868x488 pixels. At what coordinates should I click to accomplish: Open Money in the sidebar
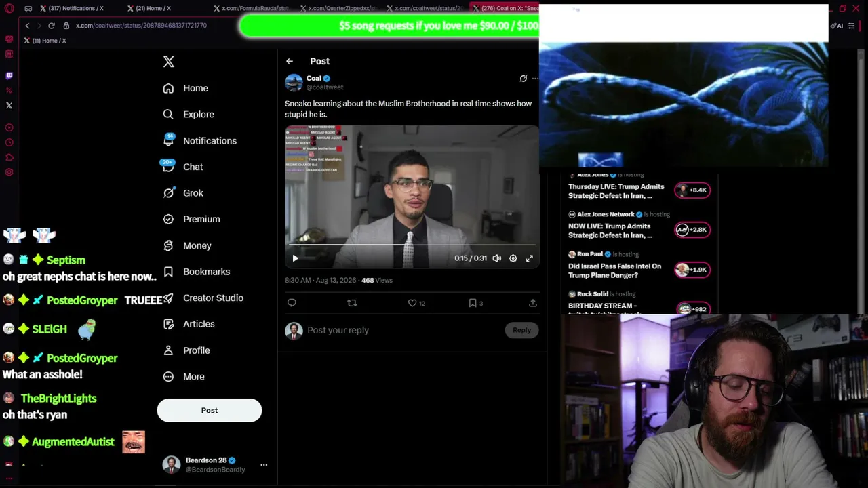187,245
